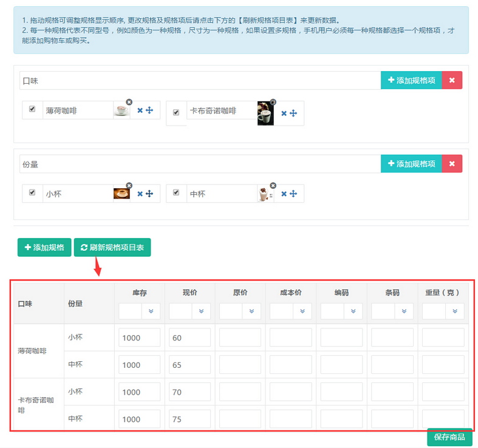Save the product with 保存商品
This screenshot has height=448, width=478.
(x=449, y=437)
